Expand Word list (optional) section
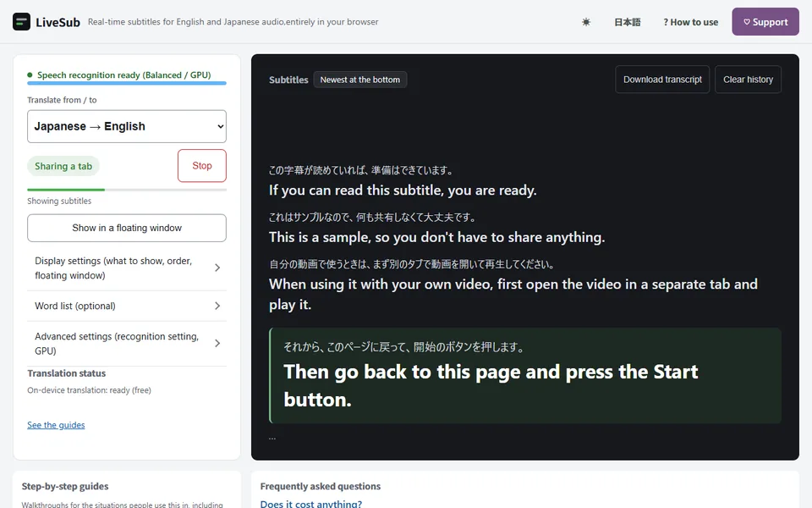812x508 pixels. (x=127, y=306)
